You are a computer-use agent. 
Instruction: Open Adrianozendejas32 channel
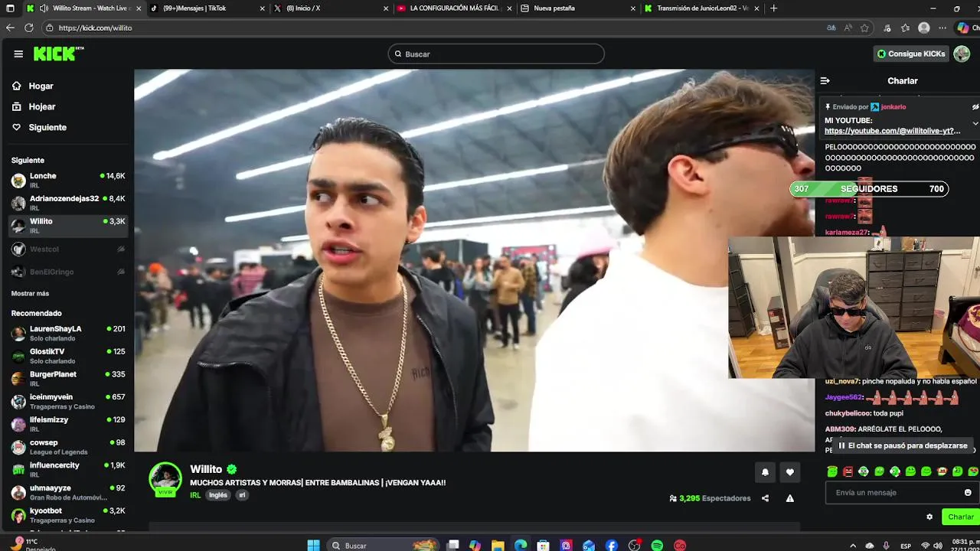pos(68,203)
